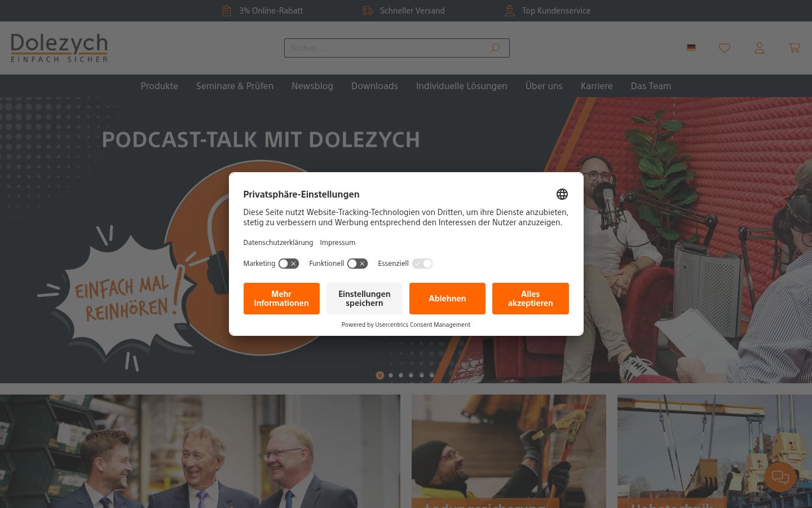Screen dimensions: 812x508
Task: Open the chat bubble widget
Action: (x=780, y=477)
